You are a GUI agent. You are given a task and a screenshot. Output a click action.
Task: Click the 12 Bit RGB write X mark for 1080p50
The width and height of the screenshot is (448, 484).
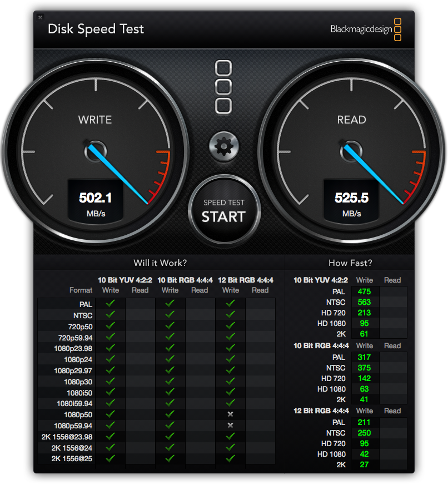click(x=230, y=414)
